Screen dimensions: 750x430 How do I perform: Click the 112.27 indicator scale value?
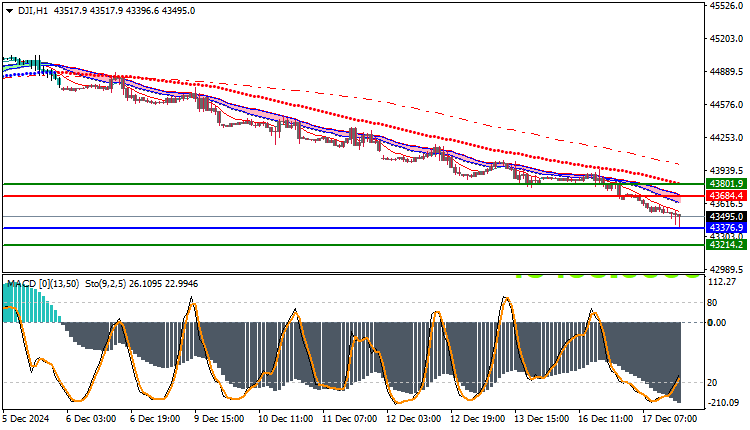(x=721, y=282)
